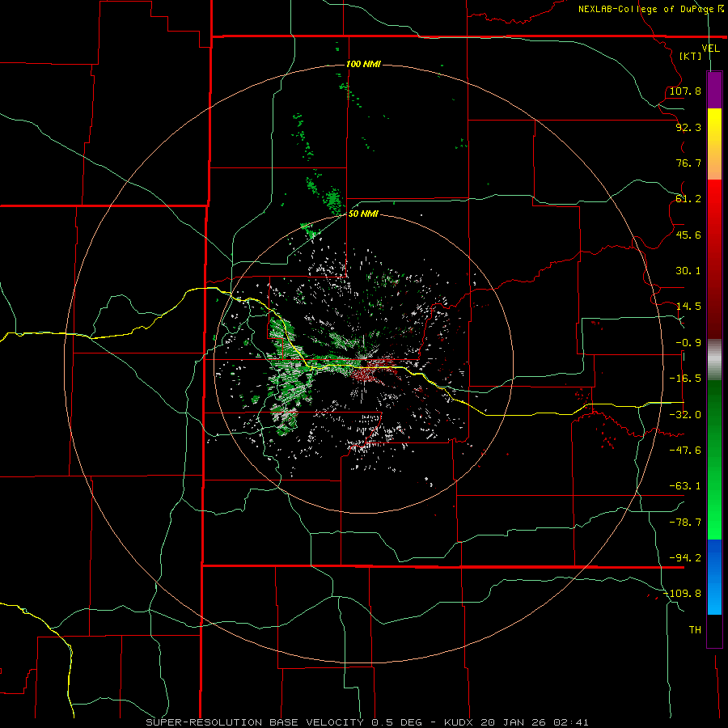Click the -47.6 legend value
Image resolution: width=728 pixels, height=728 pixels.
[685, 451]
